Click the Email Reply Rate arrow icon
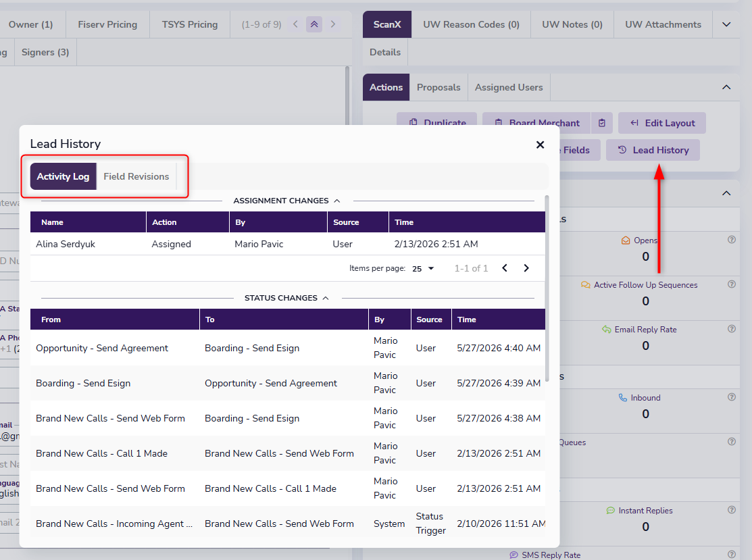The height and width of the screenshot is (560, 752). (607, 330)
